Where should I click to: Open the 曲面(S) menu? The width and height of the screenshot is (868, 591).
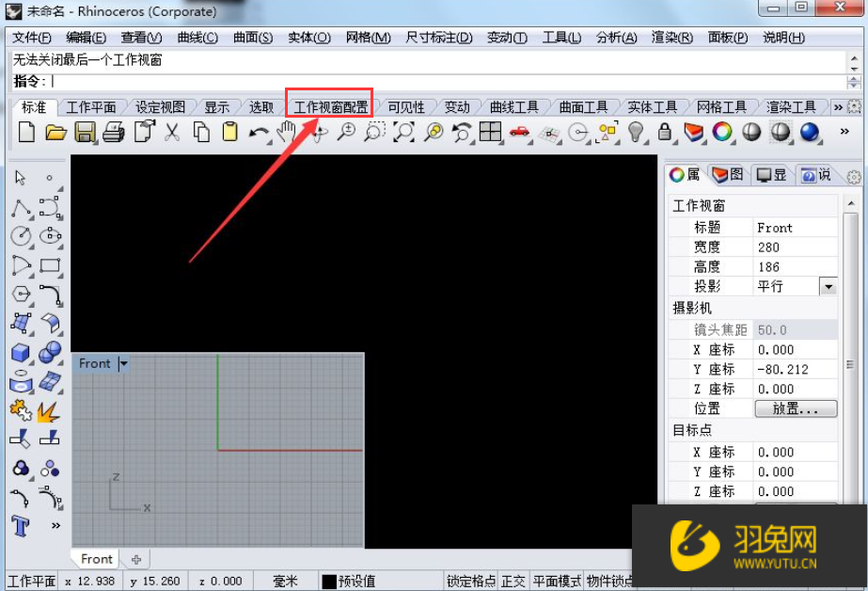253,38
